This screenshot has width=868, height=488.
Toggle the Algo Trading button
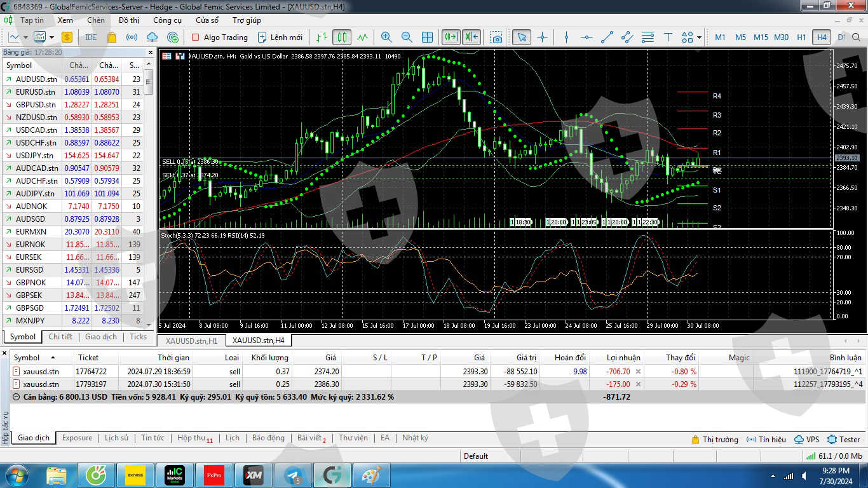pyautogui.click(x=219, y=37)
